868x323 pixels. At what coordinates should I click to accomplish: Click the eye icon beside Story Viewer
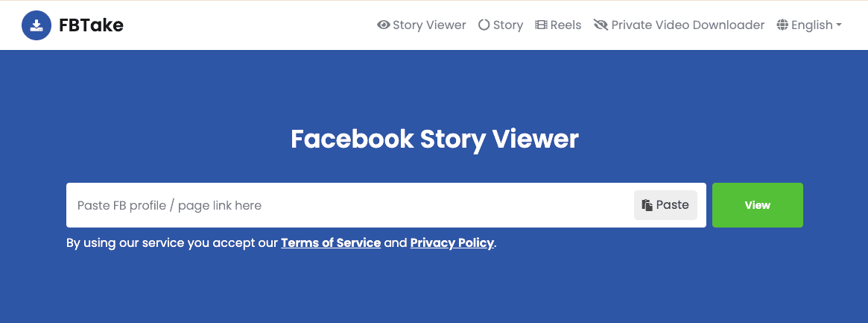coord(384,25)
